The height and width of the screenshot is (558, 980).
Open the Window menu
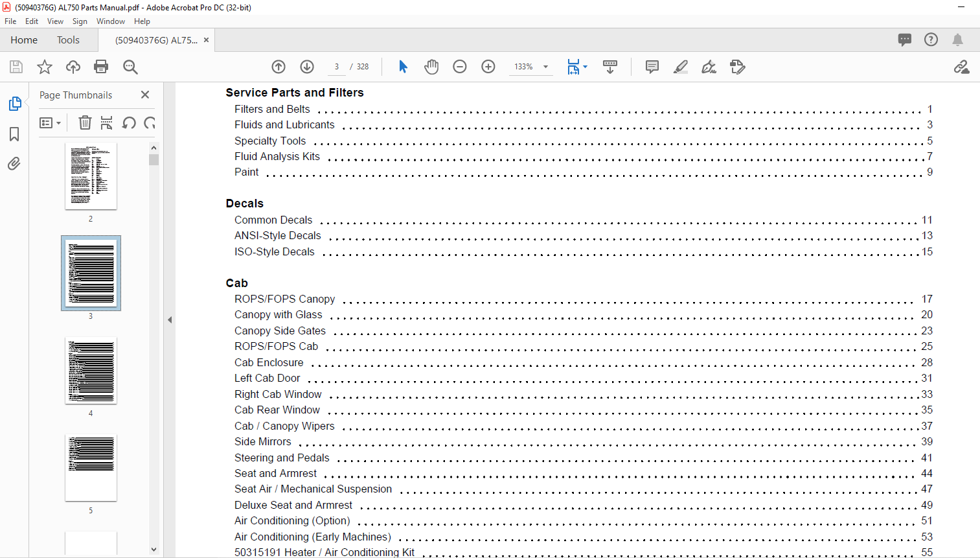click(111, 21)
